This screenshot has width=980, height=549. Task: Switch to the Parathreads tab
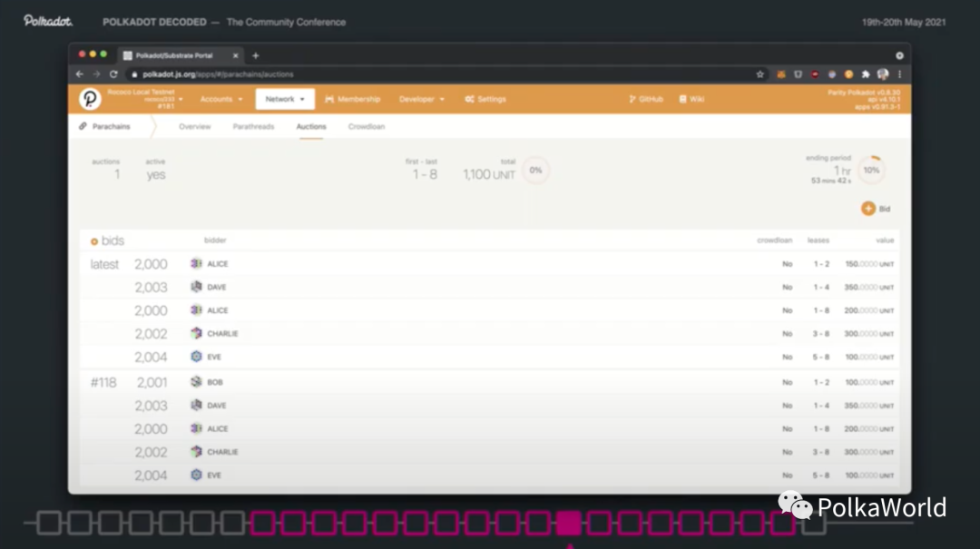click(253, 126)
